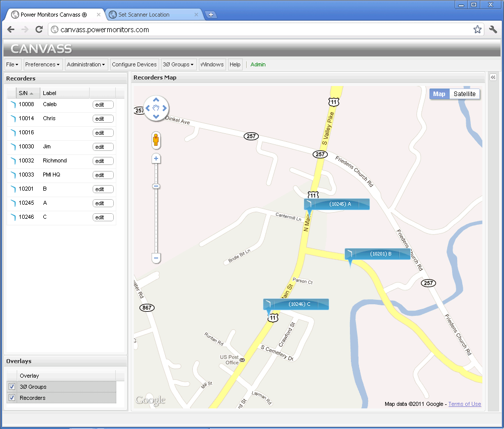The width and height of the screenshot is (504, 429).
Task: Toggle the Recorders overlay checkbox
Action: click(12, 398)
